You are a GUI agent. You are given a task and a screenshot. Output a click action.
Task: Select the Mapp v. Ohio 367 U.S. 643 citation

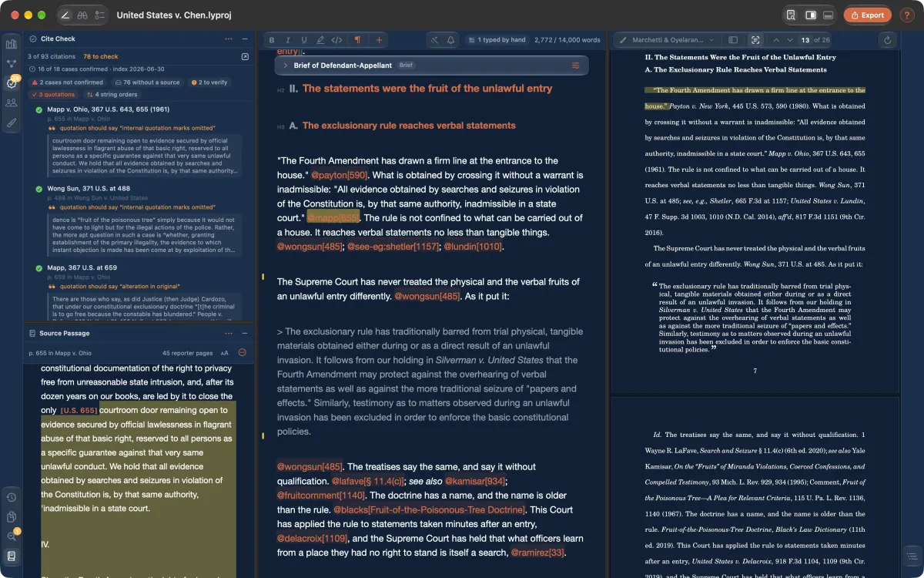point(108,109)
